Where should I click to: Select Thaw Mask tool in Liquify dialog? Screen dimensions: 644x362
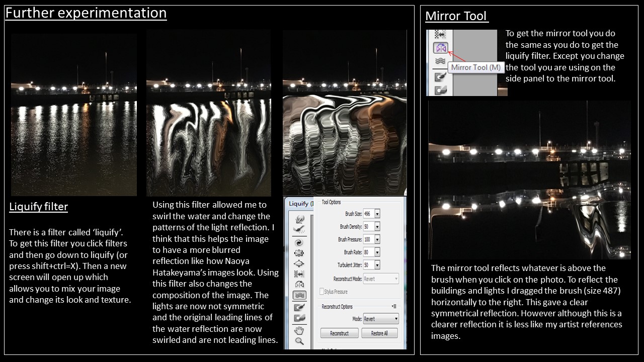(x=299, y=318)
